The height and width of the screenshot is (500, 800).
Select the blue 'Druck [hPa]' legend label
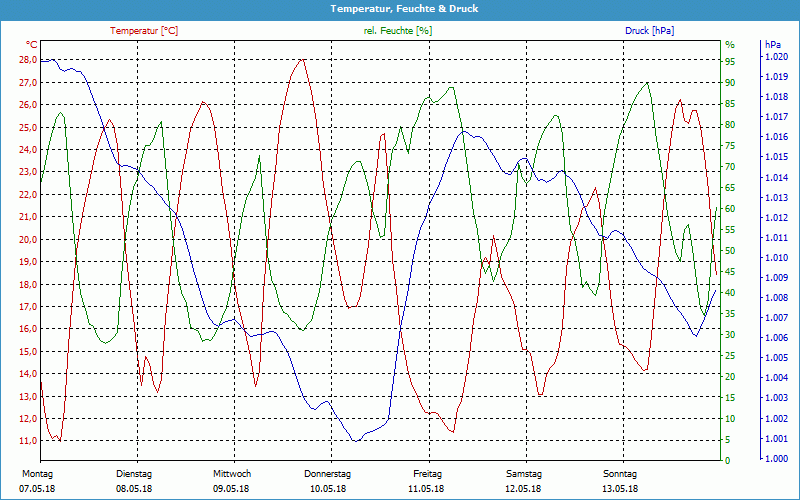click(x=649, y=31)
